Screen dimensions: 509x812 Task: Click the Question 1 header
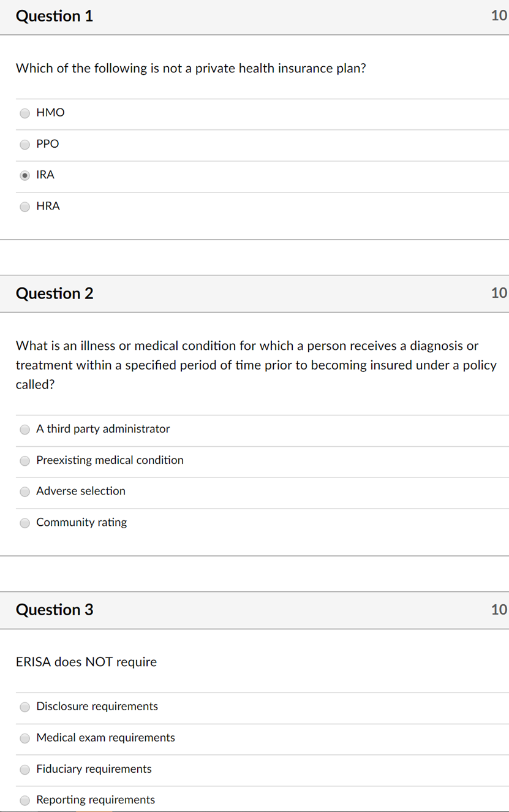coord(55,17)
